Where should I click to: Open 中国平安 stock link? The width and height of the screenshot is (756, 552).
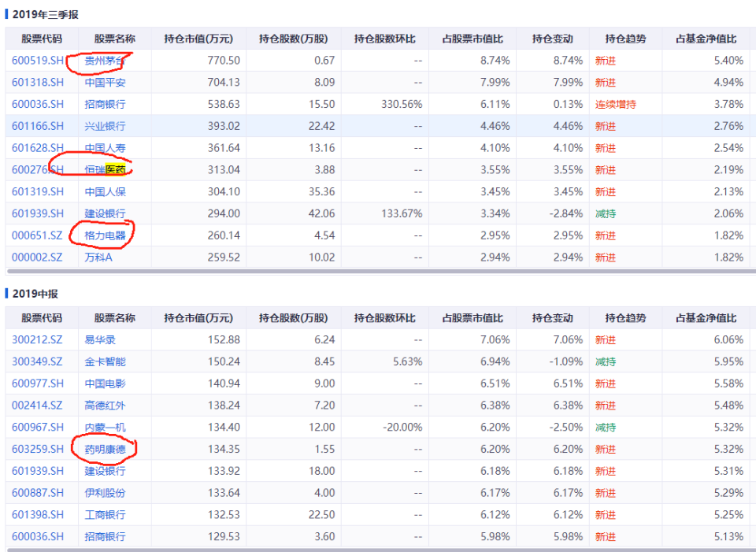pos(105,83)
